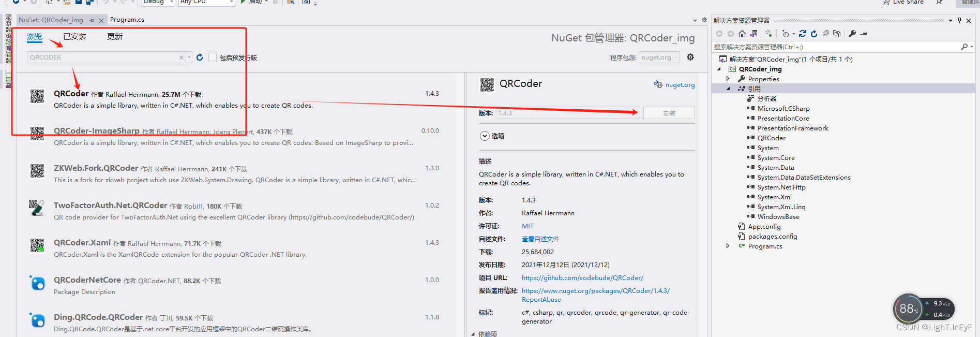Toggle Show All Files icon
980x337 pixels.
(x=837, y=34)
